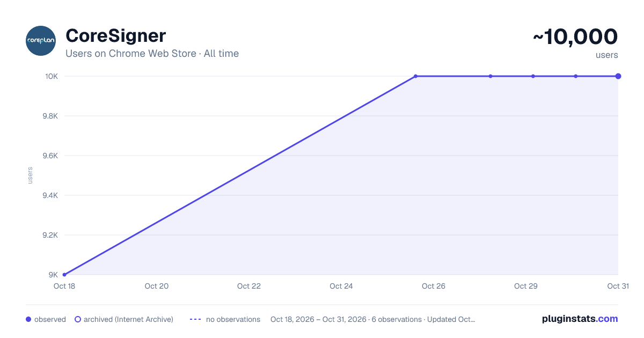This screenshot has width=644, height=338.
Task: Click the Oct 26 x-axis label
Action: click(x=434, y=286)
